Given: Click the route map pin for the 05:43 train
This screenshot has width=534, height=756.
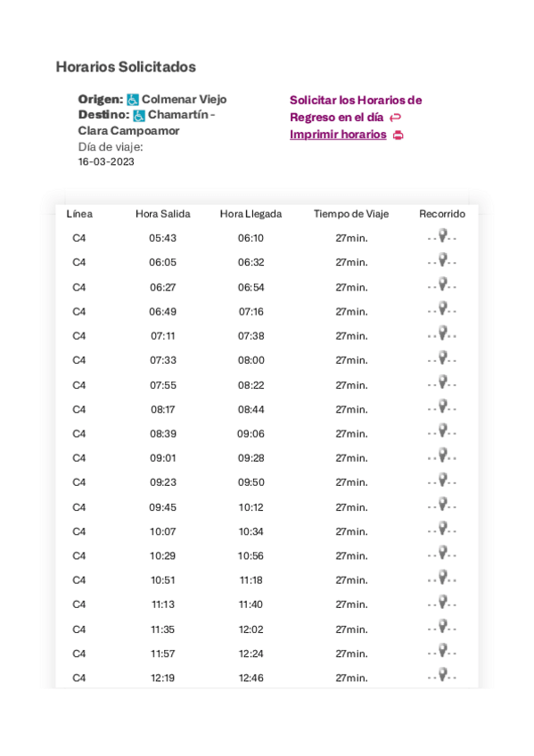Looking at the screenshot, I should coord(443,234).
